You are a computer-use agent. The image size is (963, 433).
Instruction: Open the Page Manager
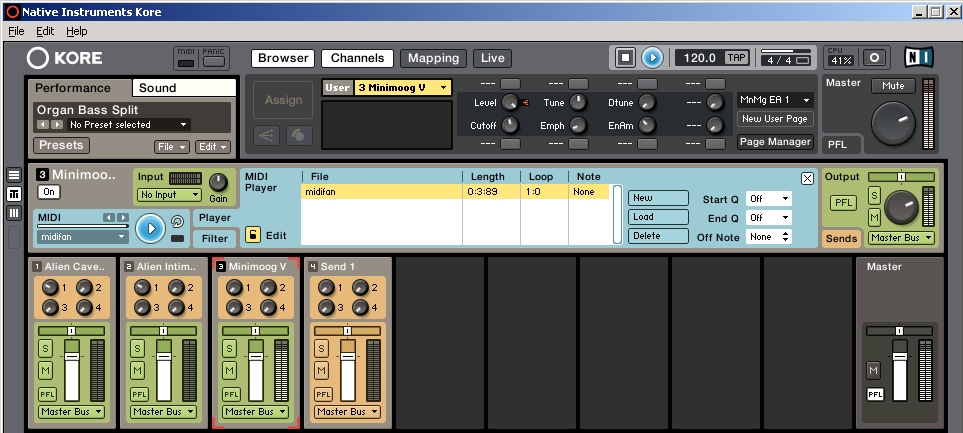pyautogui.click(x=775, y=142)
